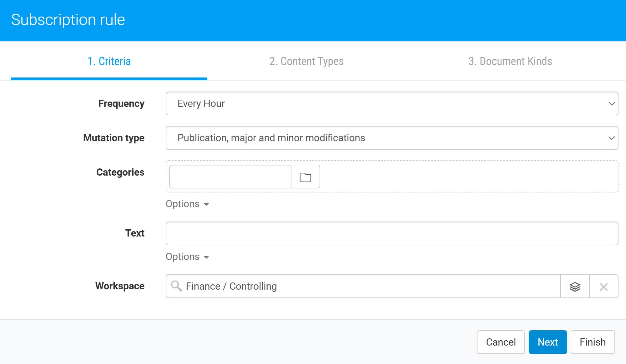Image resolution: width=626 pixels, height=364 pixels.
Task: Switch to the Document Kinds tab
Action: (510, 61)
